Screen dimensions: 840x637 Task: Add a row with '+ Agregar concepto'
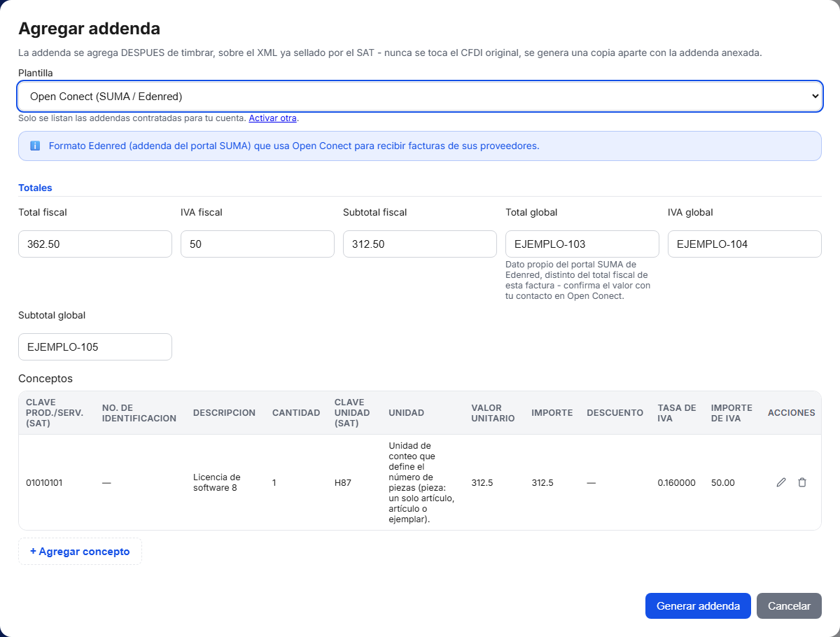[80, 551]
